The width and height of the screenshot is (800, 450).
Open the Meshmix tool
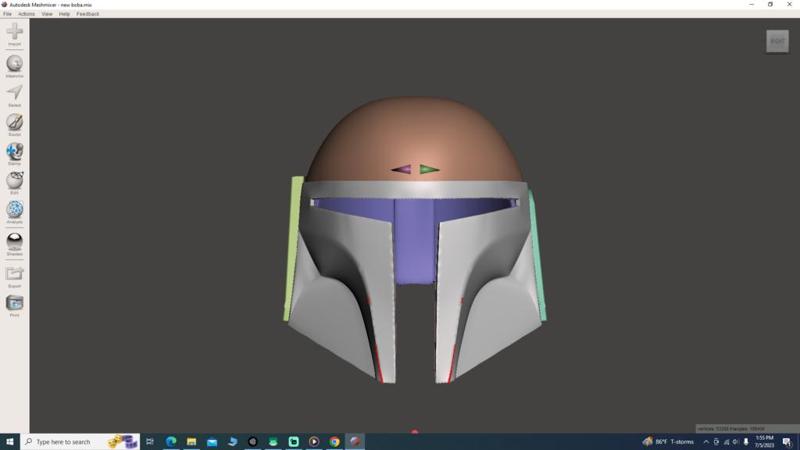pyautogui.click(x=14, y=66)
